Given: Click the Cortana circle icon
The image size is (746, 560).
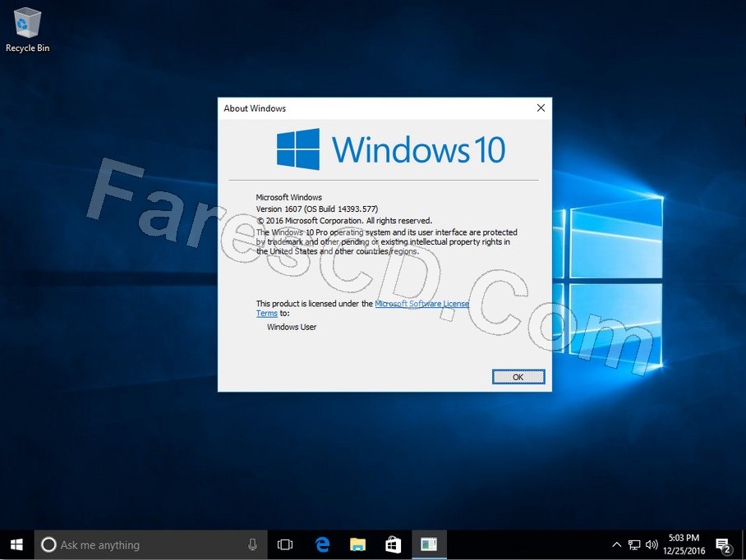Looking at the screenshot, I should [x=48, y=544].
